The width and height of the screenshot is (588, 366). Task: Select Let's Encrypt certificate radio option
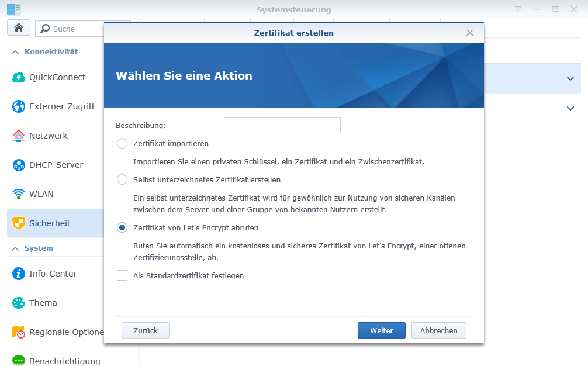(122, 228)
